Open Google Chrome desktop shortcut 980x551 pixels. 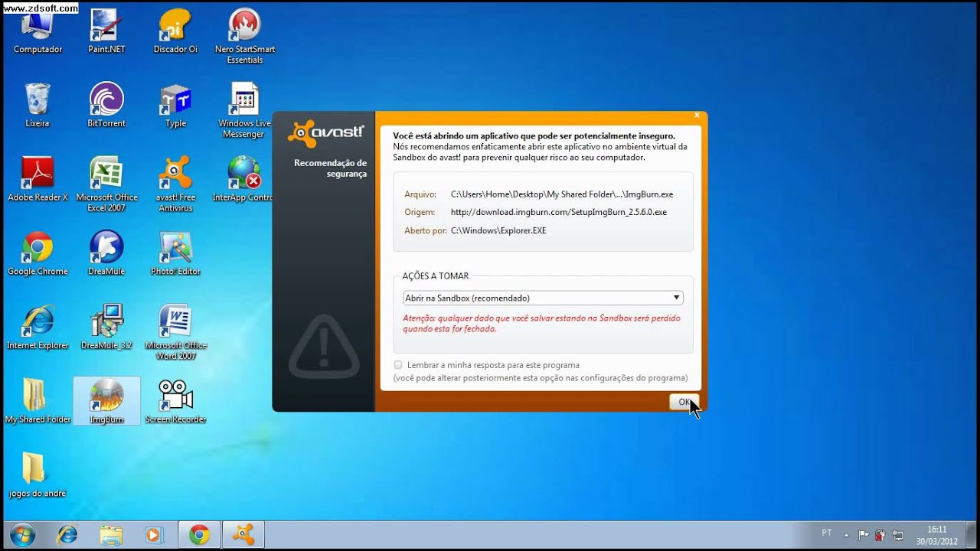pyautogui.click(x=38, y=254)
